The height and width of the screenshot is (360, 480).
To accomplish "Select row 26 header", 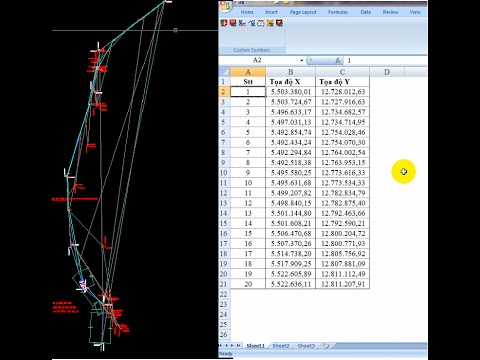I will (x=224, y=335).
